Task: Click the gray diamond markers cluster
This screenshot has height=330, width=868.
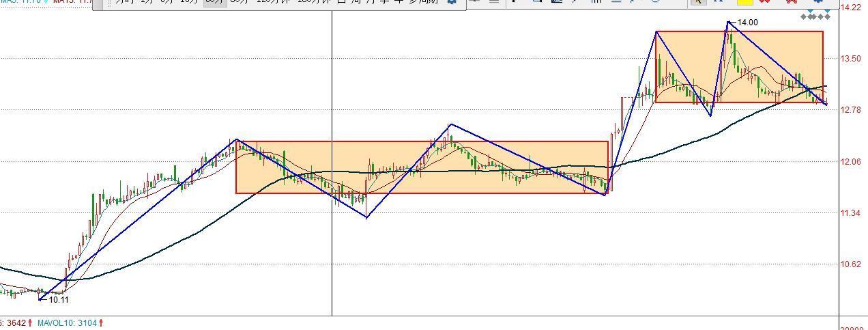Action: tap(815, 16)
